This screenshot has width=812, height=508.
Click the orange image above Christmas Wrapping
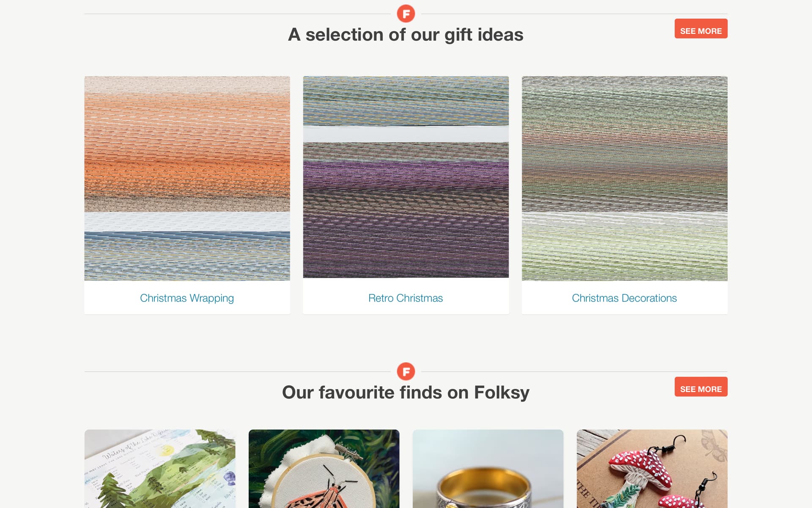pos(187,178)
